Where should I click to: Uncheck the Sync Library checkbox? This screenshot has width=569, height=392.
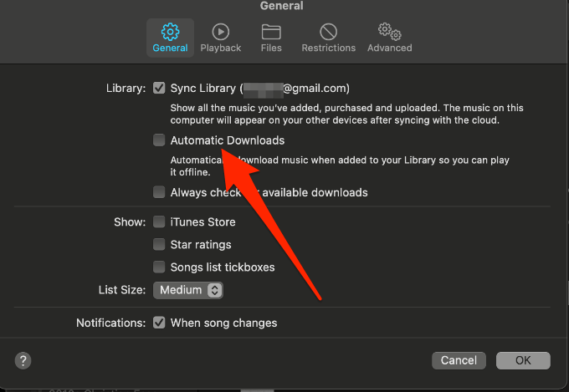click(x=159, y=88)
